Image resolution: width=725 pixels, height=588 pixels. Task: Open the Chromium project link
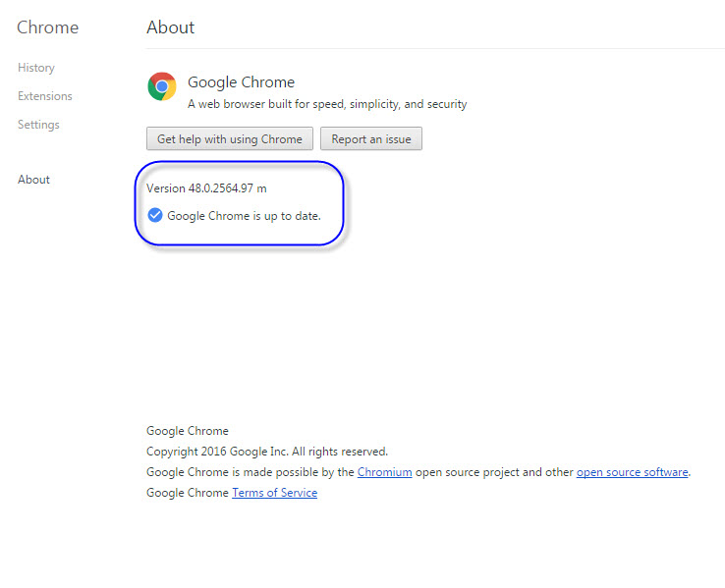pos(384,472)
